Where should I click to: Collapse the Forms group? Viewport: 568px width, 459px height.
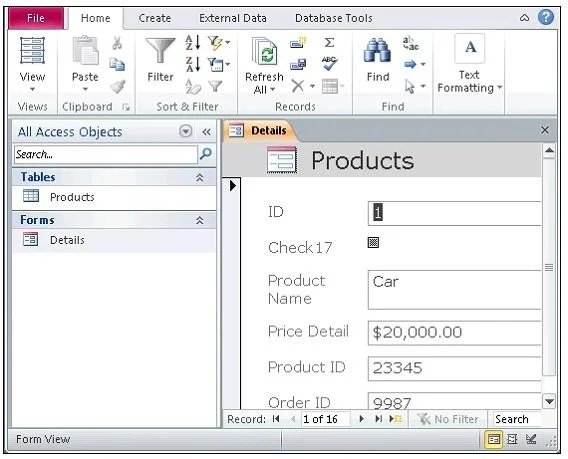click(200, 220)
